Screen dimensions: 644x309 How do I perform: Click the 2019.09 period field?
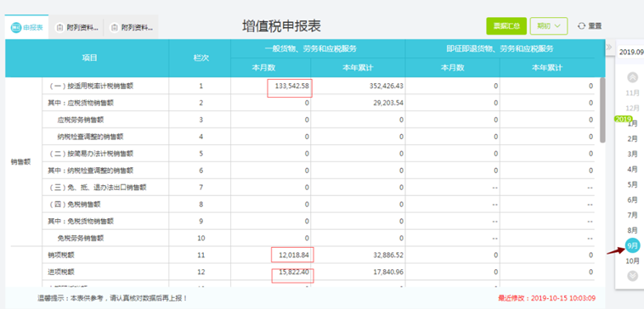coord(630,52)
